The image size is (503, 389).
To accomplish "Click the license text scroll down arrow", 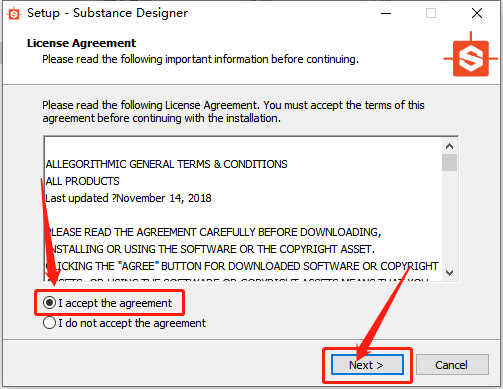I will [449, 273].
